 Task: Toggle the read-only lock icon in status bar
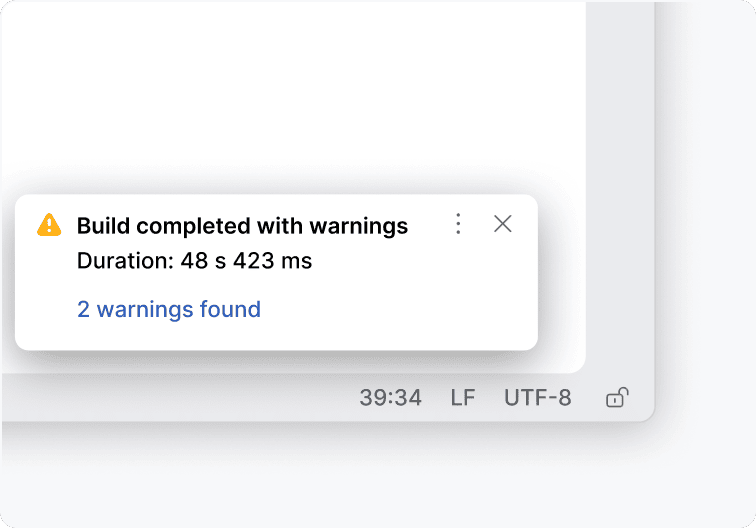(x=616, y=398)
